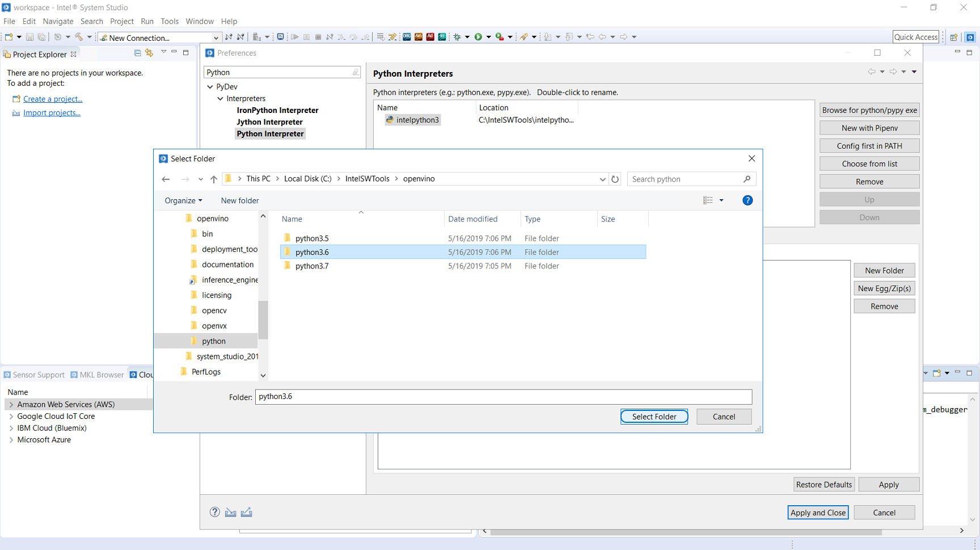This screenshot has width=980, height=550.
Task: Expand Microsoft Azure node
Action: click(11, 440)
